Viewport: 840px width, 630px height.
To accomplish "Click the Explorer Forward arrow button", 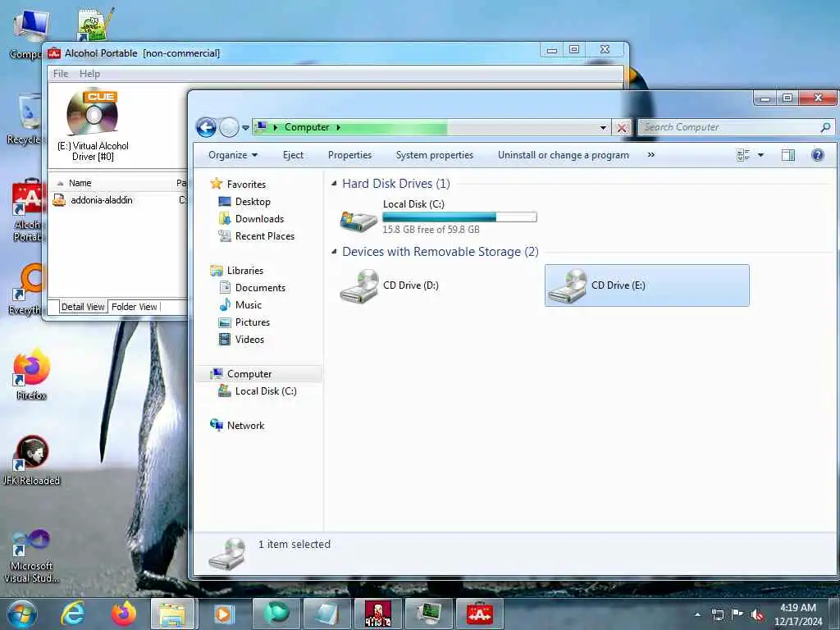I will click(x=230, y=127).
